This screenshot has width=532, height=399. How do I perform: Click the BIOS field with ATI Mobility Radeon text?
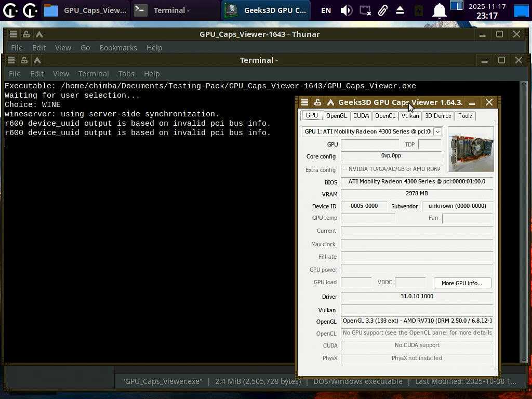click(417, 182)
